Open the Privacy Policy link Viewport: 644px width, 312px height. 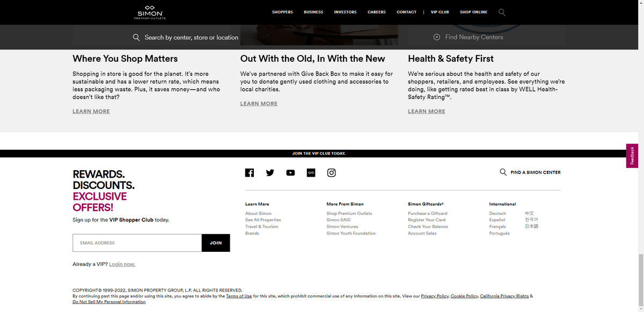[x=435, y=296]
